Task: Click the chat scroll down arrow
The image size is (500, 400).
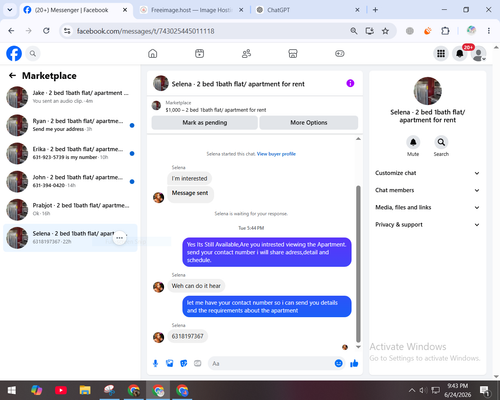Action: (358, 347)
